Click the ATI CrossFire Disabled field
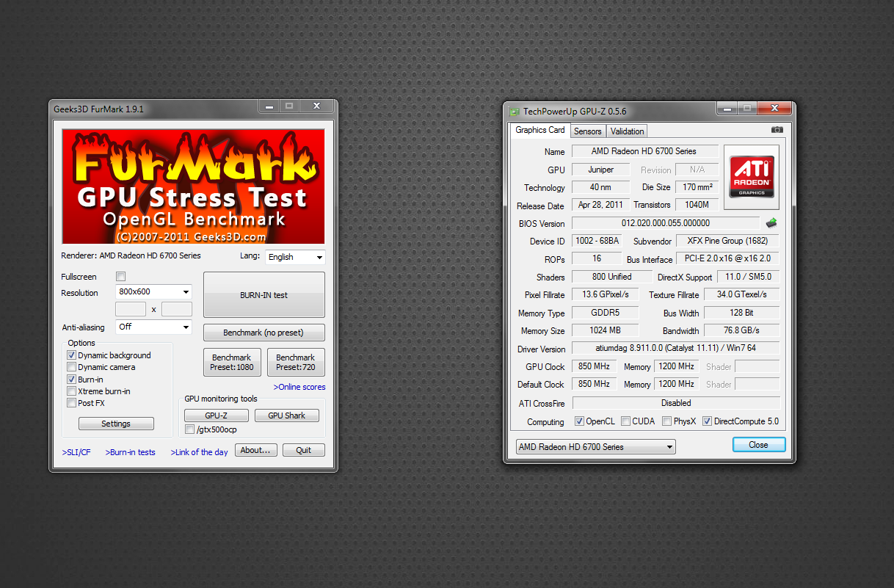The height and width of the screenshot is (588, 894). (675, 403)
